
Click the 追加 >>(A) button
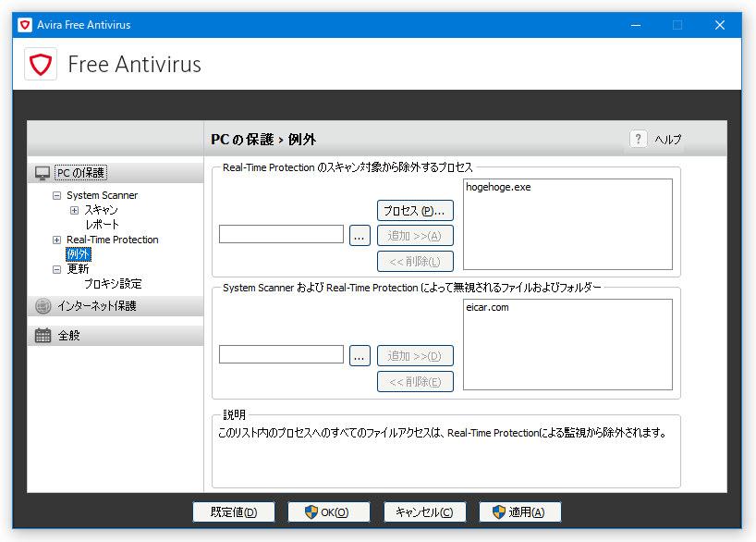tap(415, 236)
